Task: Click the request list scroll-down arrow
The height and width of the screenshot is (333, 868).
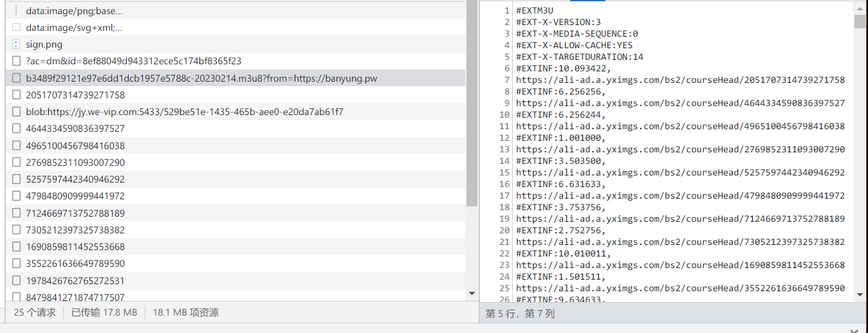Action: point(472,293)
